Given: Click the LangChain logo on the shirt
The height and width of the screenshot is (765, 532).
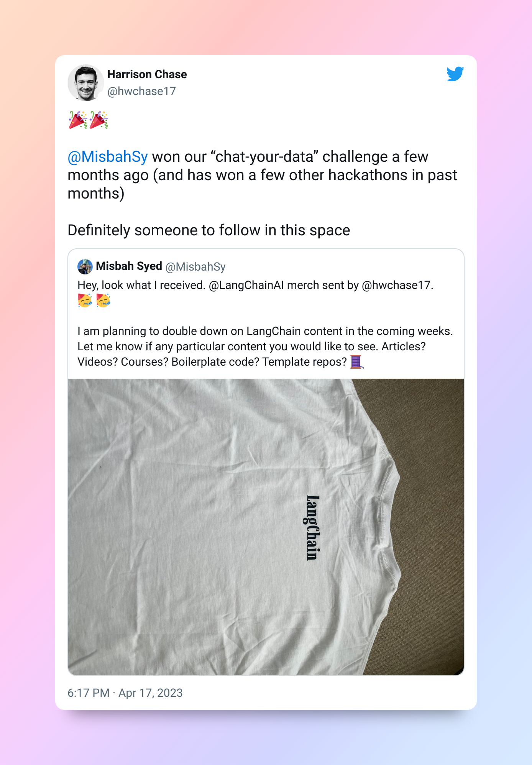Looking at the screenshot, I should click(313, 528).
